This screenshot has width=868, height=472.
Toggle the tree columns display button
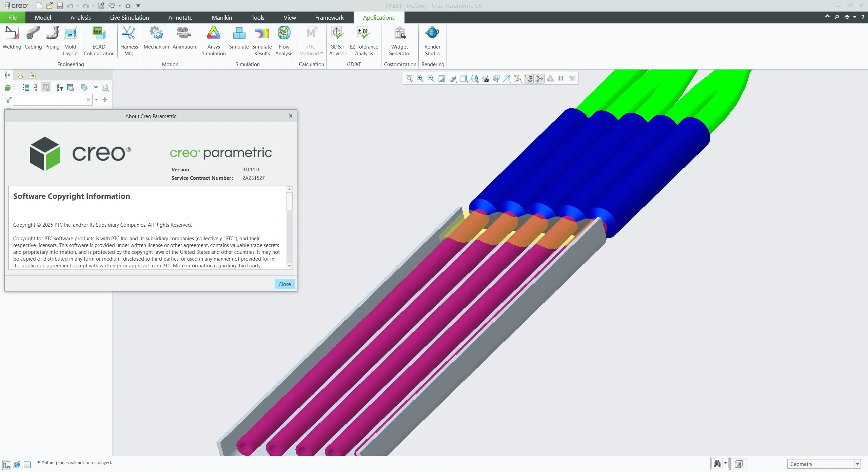(46, 88)
